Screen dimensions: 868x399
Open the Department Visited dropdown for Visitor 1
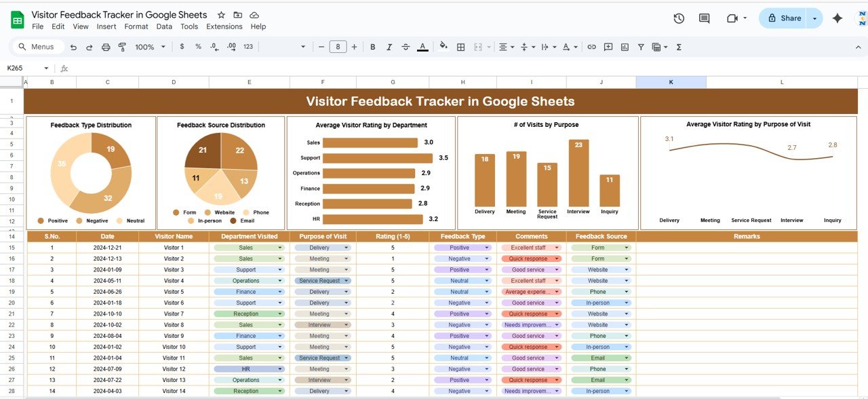click(279, 247)
